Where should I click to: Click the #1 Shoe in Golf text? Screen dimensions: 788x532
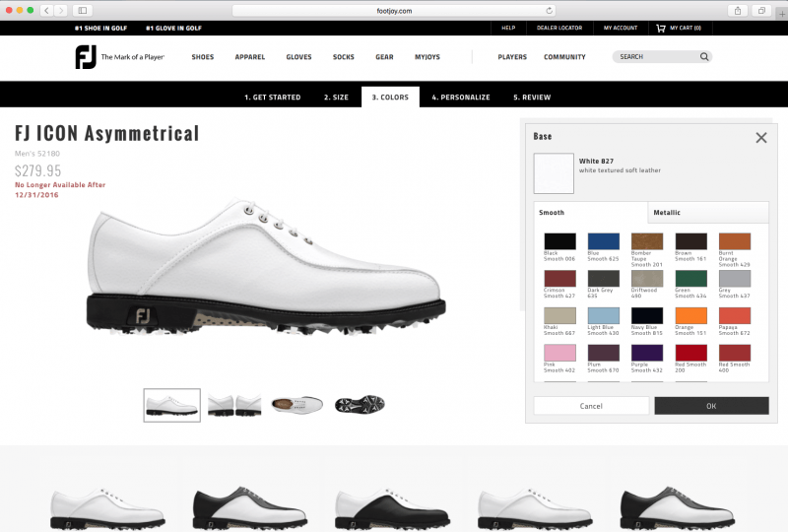pyautogui.click(x=101, y=29)
